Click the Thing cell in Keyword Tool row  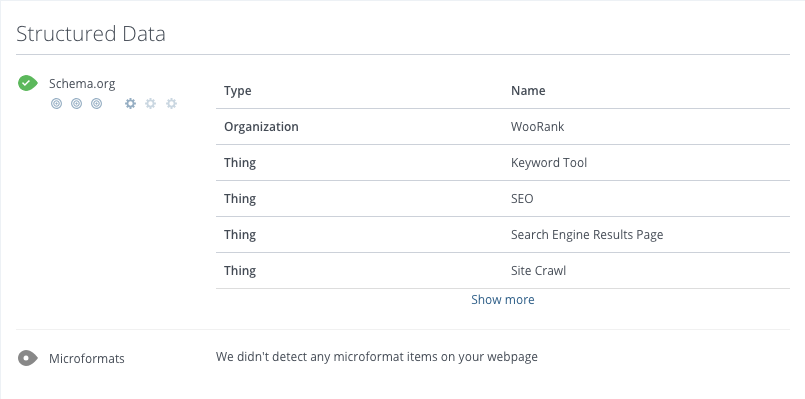tap(240, 163)
